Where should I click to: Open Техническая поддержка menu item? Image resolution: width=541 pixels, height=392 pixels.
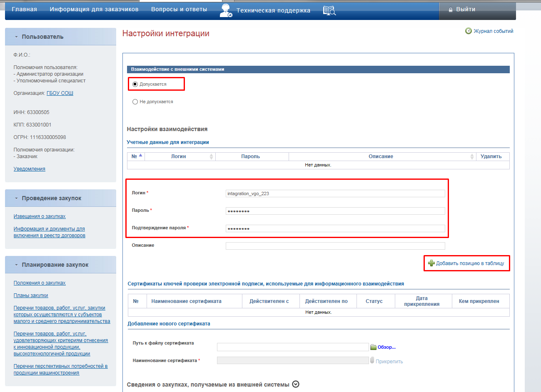(x=273, y=10)
